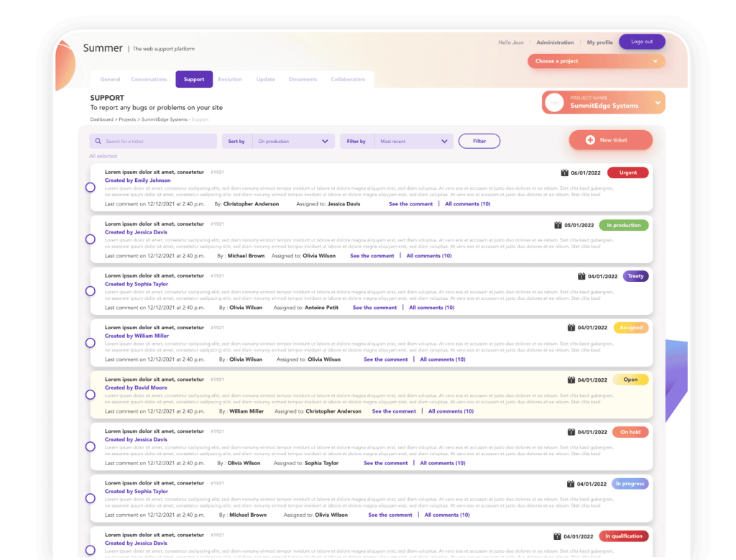Viewport: 736px width, 560px height.
Task: Open the Choose a project dropdown
Action: click(x=596, y=61)
